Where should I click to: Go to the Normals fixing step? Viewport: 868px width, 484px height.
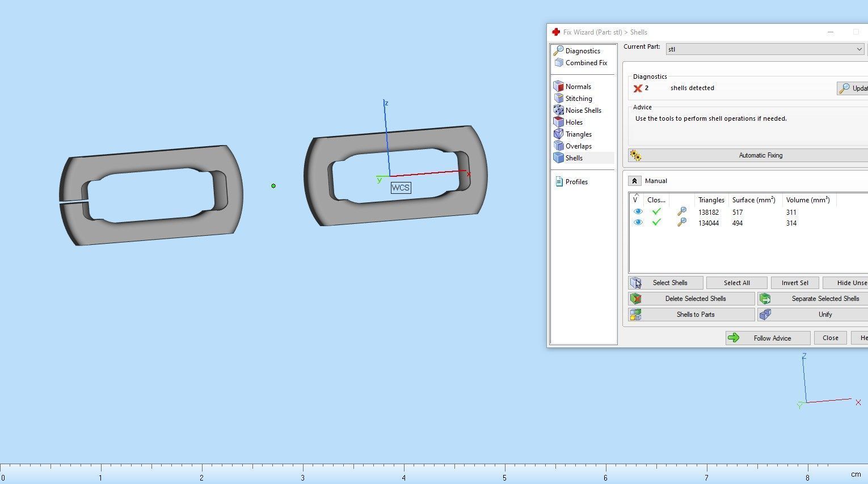click(x=578, y=87)
